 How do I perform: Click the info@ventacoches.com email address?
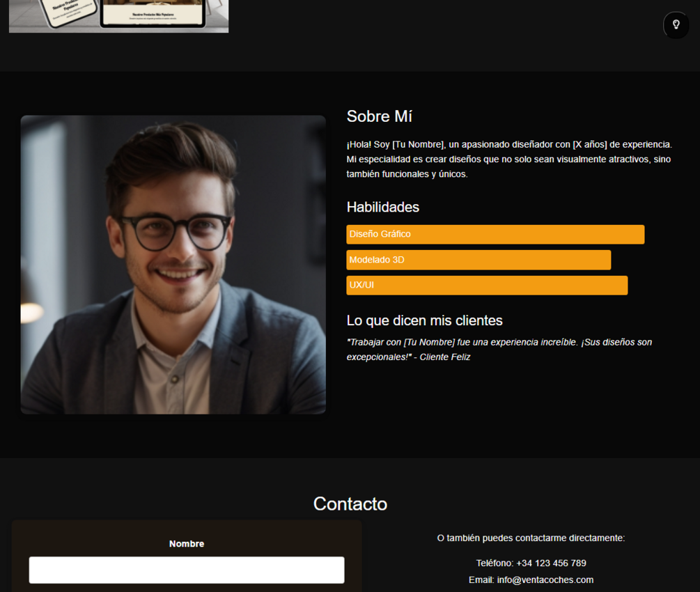(545, 579)
